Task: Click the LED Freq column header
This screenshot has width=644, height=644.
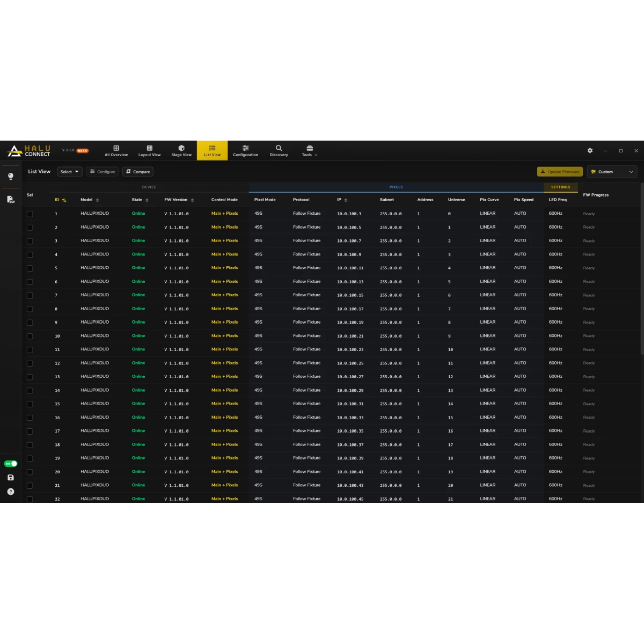Action: click(x=557, y=200)
